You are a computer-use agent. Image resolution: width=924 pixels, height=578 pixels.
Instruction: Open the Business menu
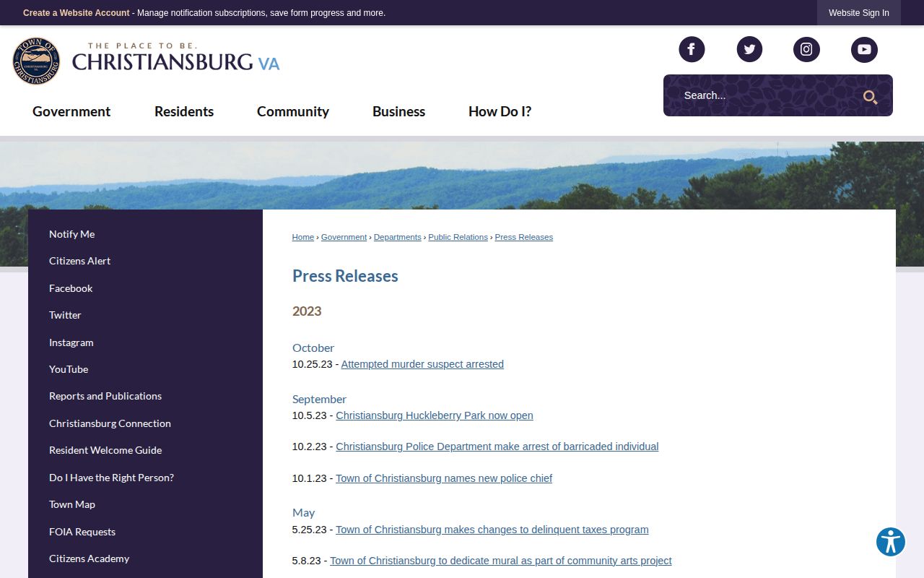point(398,111)
